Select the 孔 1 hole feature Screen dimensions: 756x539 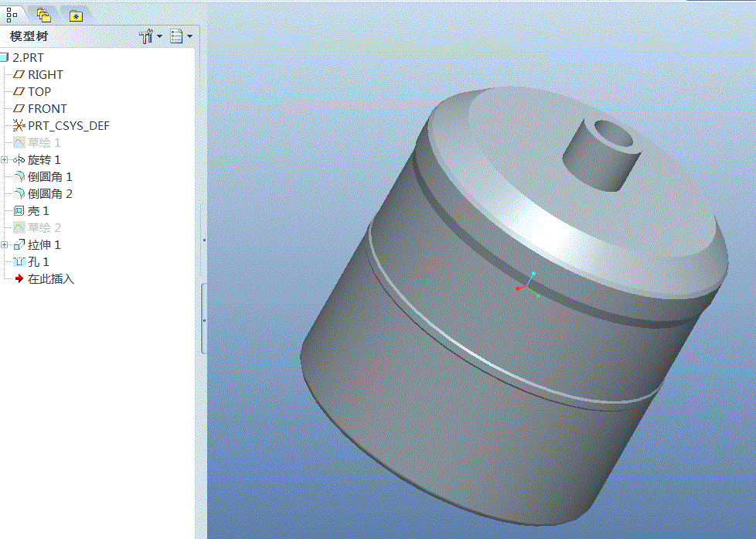point(38,262)
